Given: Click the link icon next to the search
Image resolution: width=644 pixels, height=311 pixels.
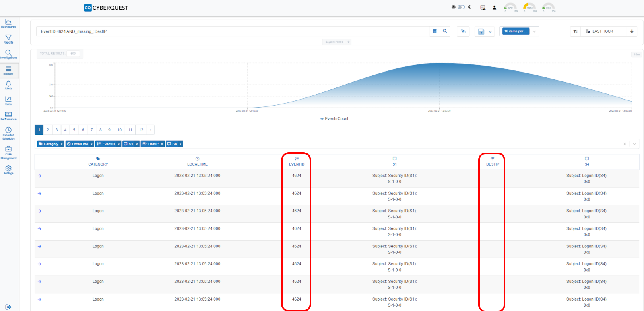Looking at the screenshot, I should pyautogui.click(x=463, y=31).
